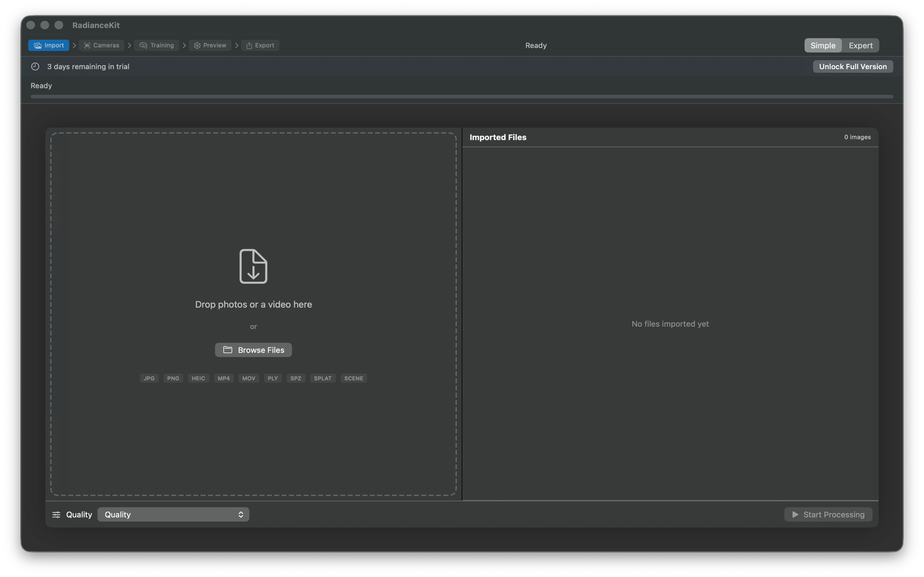Switch to Simple mode
Viewport: 924px width, 577px height.
pyautogui.click(x=822, y=46)
